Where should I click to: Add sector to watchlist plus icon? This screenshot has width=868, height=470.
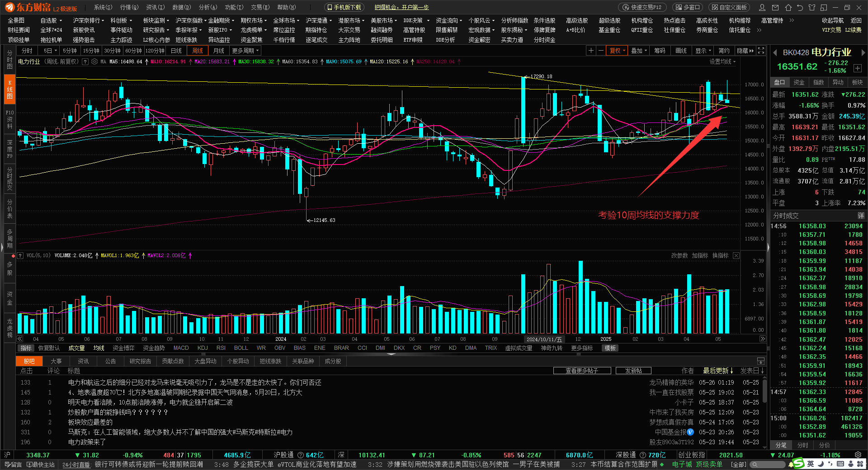point(858,68)
